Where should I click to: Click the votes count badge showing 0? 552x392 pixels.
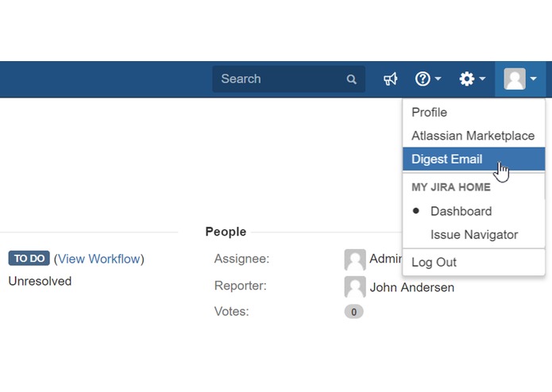(x=353, y=312)
